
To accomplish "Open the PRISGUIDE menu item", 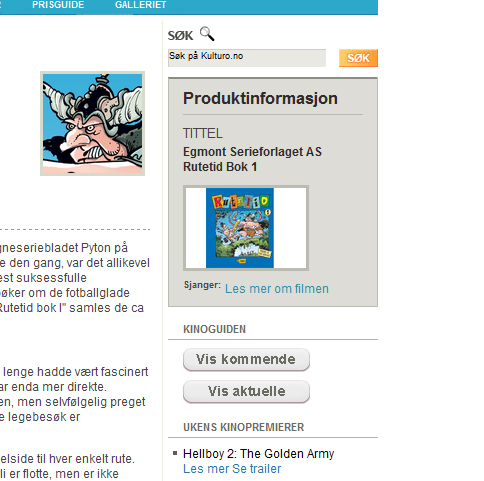I will tap(58, 5).
